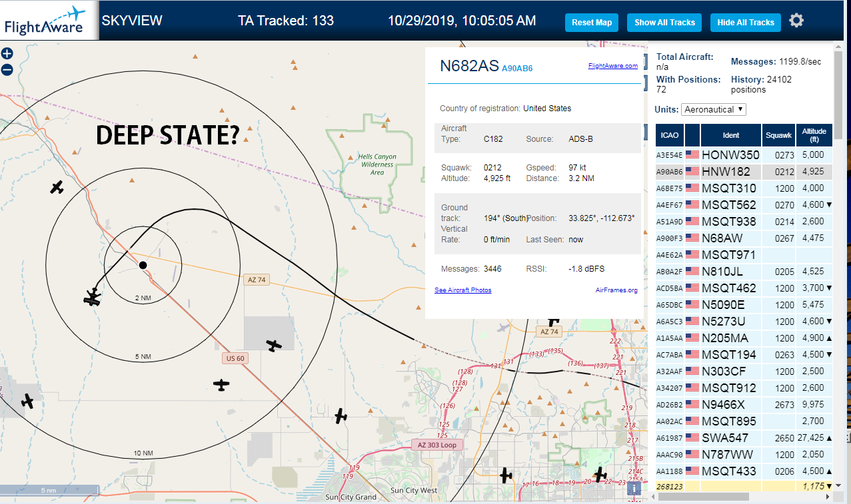Select the MSQT971 aircraft row
851x504 pixels.
tap(744, 255)
